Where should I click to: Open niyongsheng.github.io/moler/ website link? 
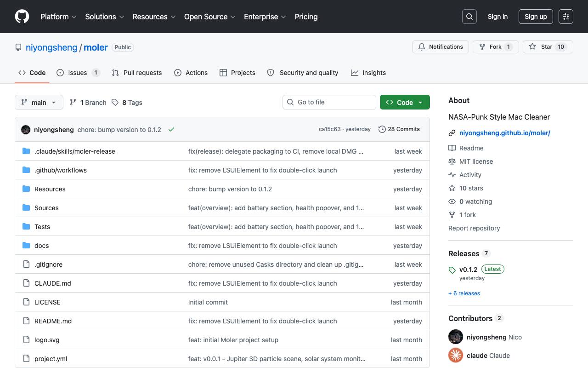(x=505, y=133)
